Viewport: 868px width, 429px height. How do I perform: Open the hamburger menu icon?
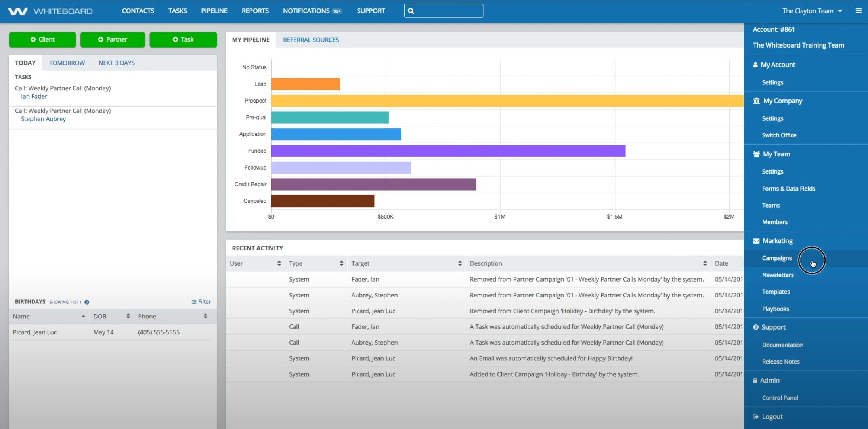(x=858, y=11)
